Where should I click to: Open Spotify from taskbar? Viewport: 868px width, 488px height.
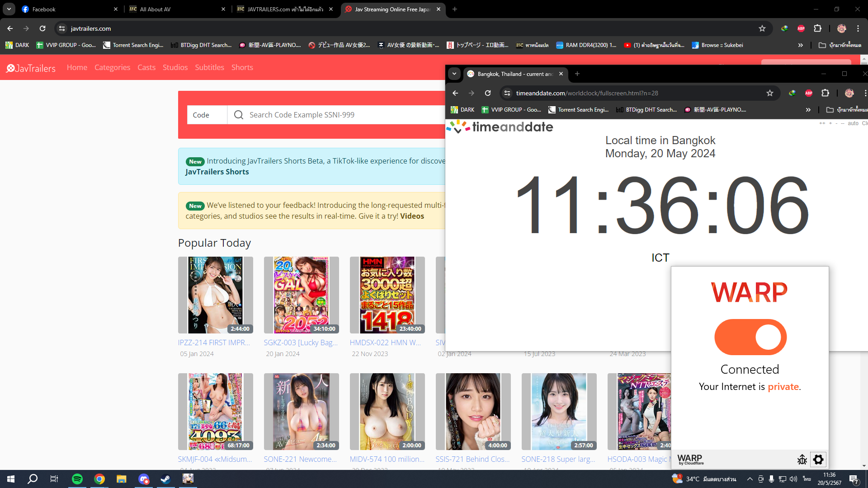point(77,479)
